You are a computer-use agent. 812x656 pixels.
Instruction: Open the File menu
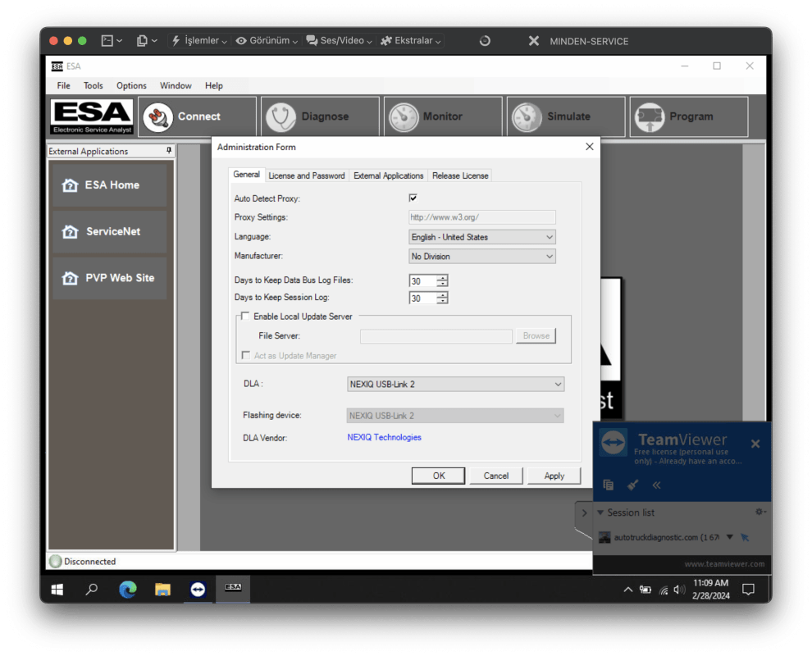(64, 86)
